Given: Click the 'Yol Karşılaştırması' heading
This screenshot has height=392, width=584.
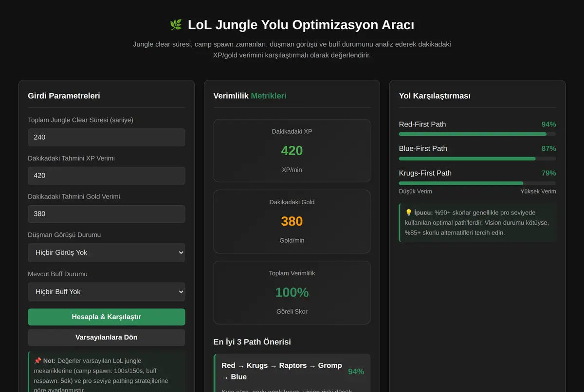Looking at the screenshot, I should click(x=435, y=96).
